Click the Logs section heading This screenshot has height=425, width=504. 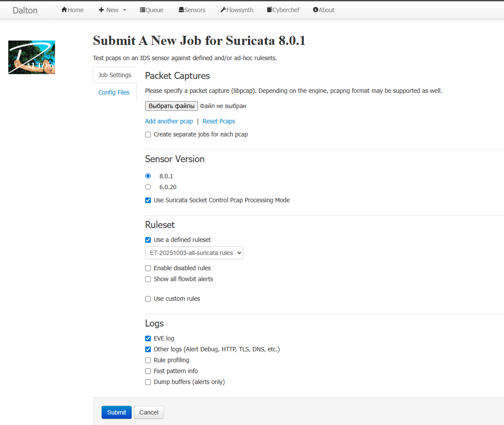coord(154,323)
